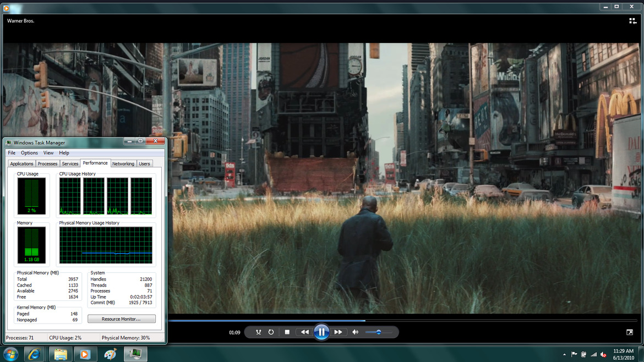Toggle repeat in the media player
This screenshot has height=362, width=644.
[x=271, y=332]
